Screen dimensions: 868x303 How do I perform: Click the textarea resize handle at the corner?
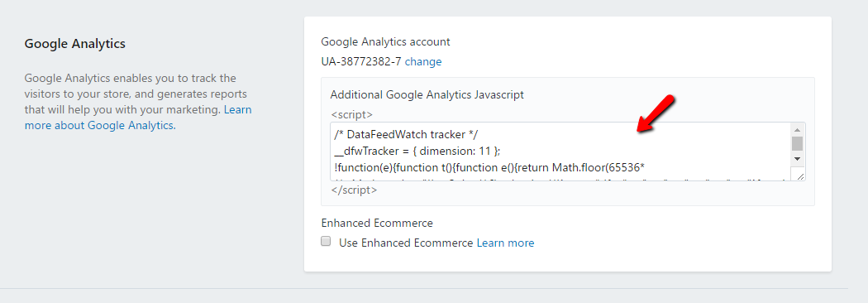pos(799,175)
